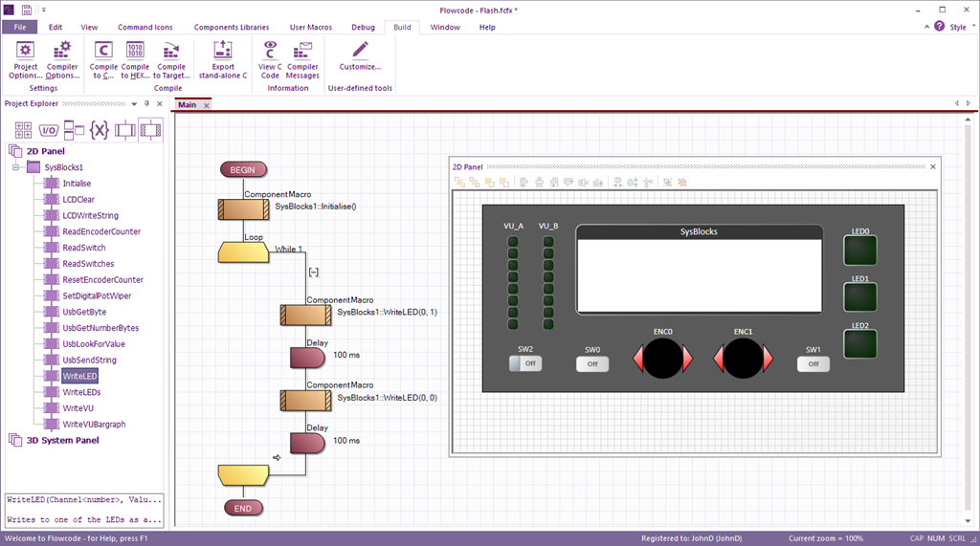Select the four-squares icon in Project Explorer

[x=23, y=130]
